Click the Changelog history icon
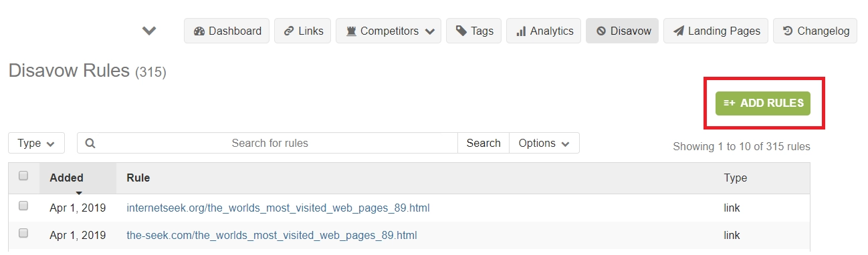 click(x=788, y=31)
